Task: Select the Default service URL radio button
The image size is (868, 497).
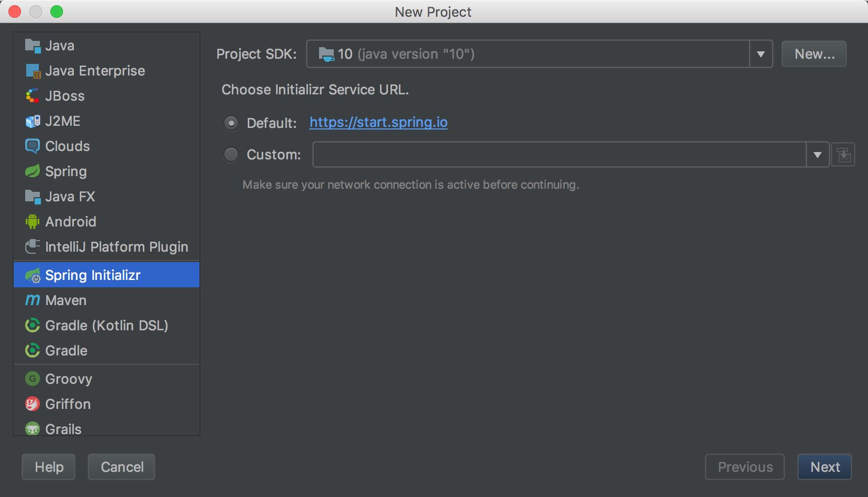Action: pos(231,123)
